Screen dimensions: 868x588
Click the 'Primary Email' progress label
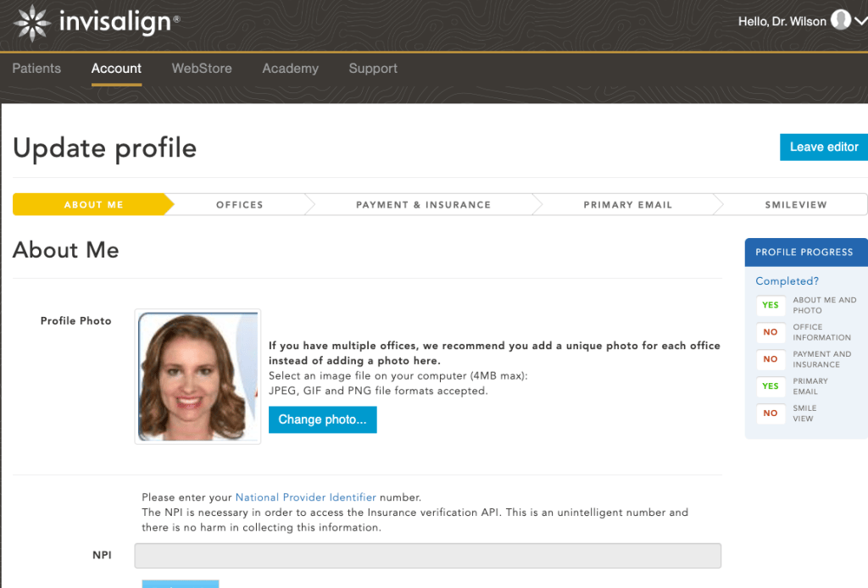(810, 386)
